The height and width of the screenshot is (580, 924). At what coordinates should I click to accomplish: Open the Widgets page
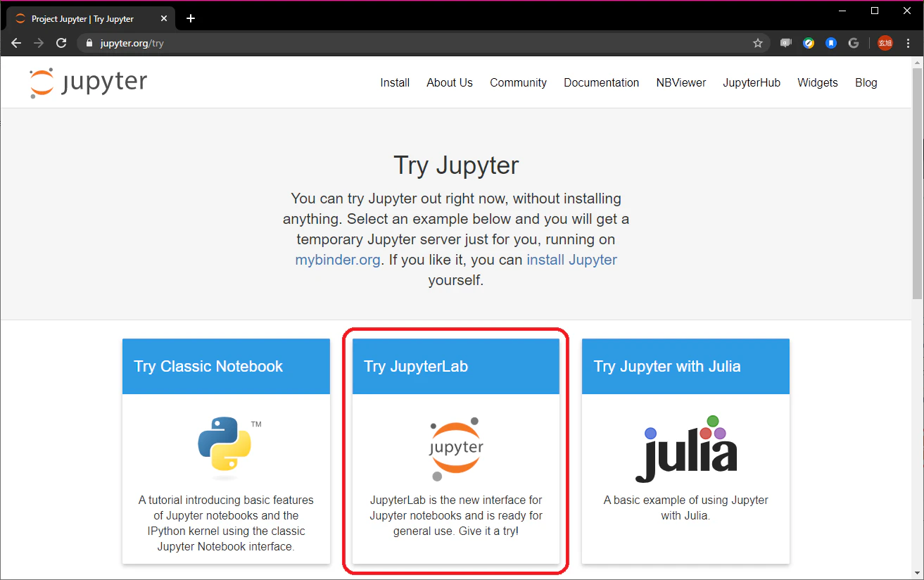[x=818, y=82]
